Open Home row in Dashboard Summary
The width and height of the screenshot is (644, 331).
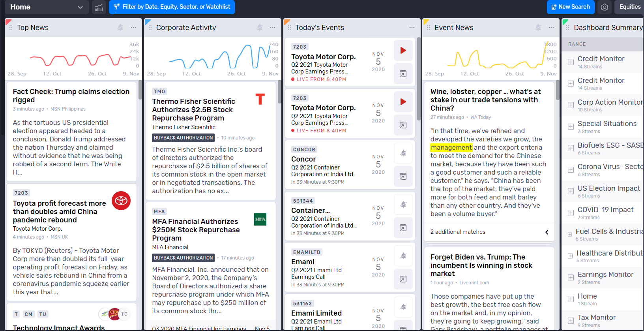pos(602,299)
